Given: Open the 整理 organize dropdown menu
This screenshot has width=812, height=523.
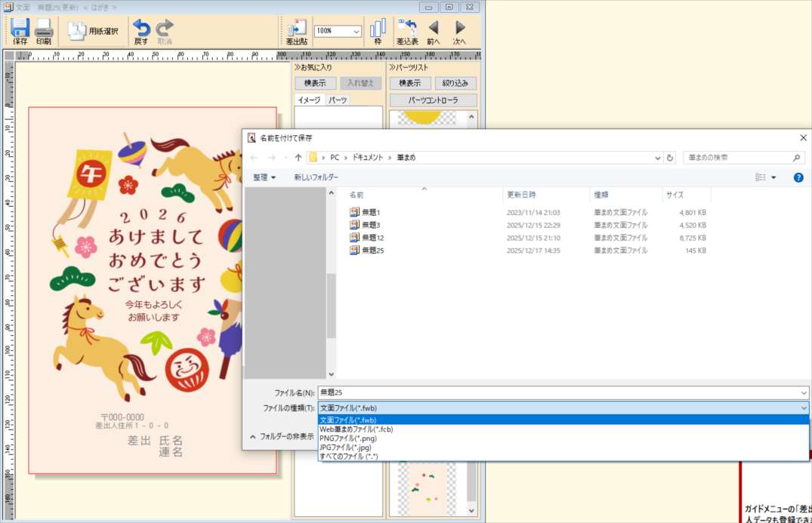Looking at the screenshot, I should point(264,177).
